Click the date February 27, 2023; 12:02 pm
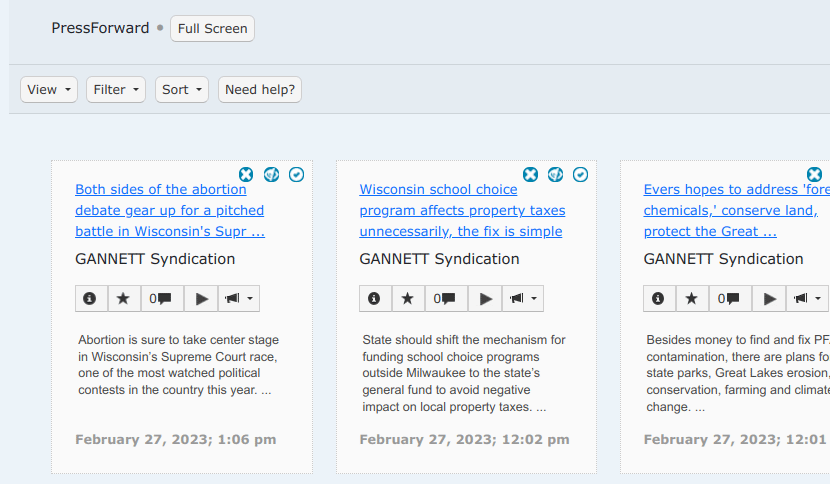This screenshot has width=830, height=484. pos(464,440)
